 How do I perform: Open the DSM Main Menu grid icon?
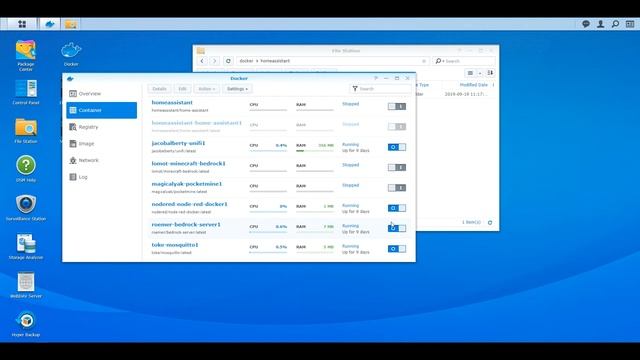[x=22, y=24]
